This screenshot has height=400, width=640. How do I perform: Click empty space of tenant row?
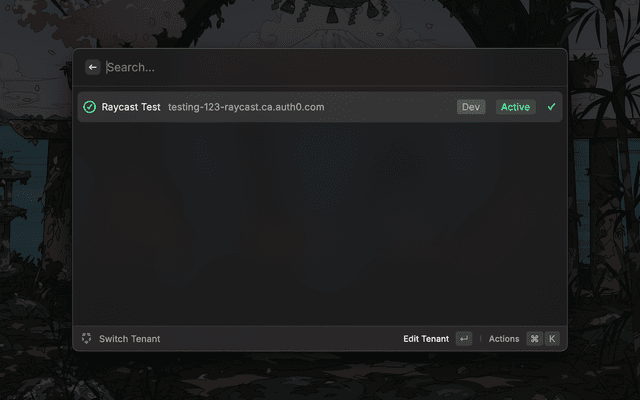click(x=388, y=107)
